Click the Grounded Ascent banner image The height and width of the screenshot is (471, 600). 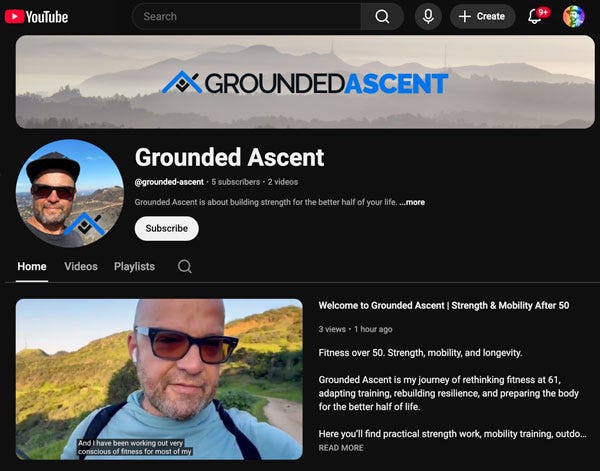305,82
